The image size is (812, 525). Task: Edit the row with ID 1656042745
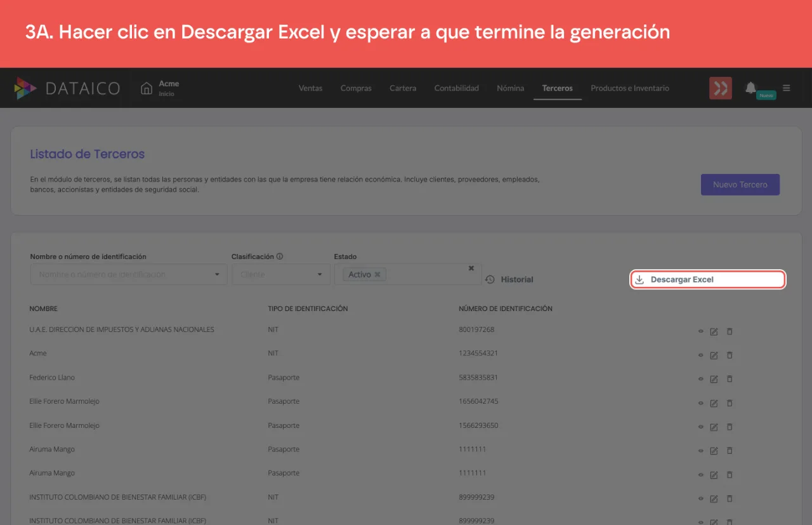click(x=714, y=403)
